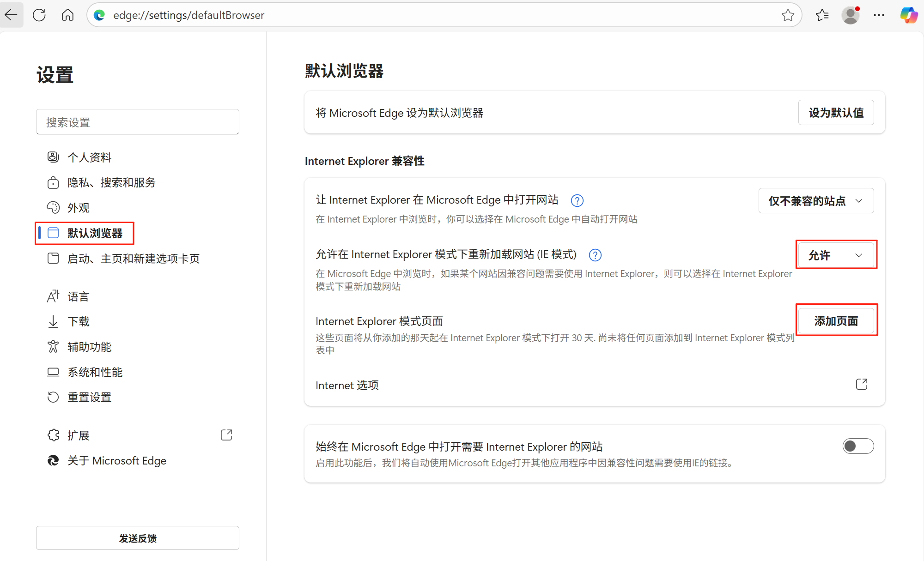Click the user profile avatar icon
The image size is (924, 561).
[x=850, y=15]
